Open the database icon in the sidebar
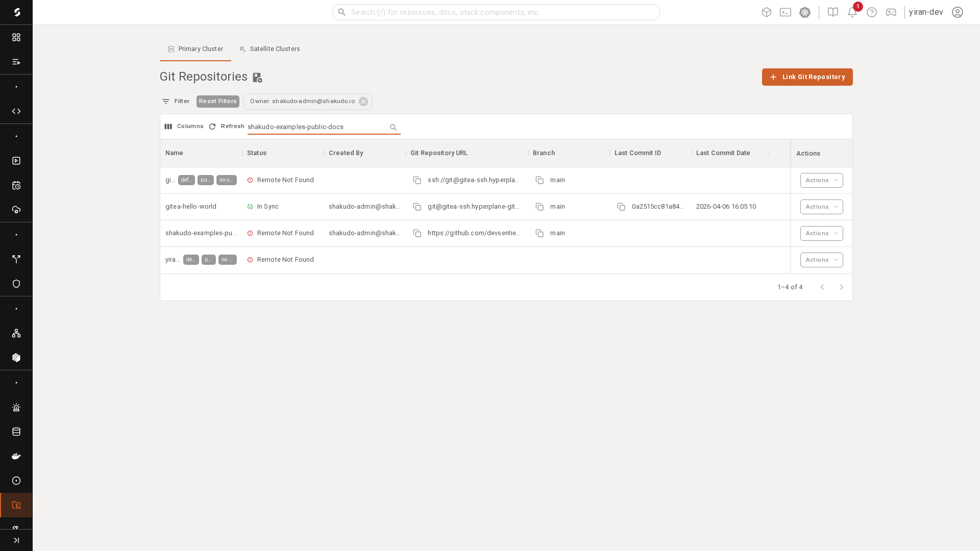The height and width of the screenshot is (551, 980). click(x=16, y=432)
